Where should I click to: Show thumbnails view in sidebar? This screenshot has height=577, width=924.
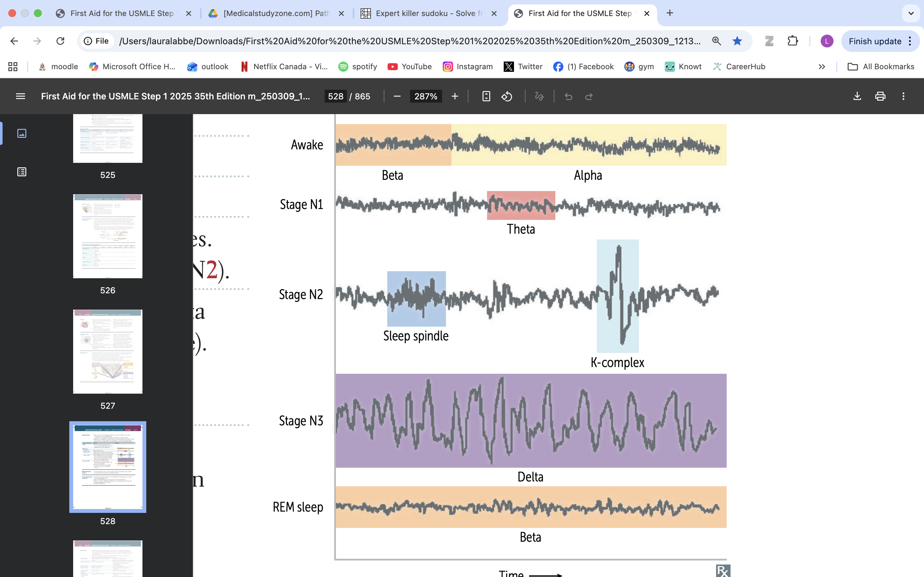(x=22, y=133)
